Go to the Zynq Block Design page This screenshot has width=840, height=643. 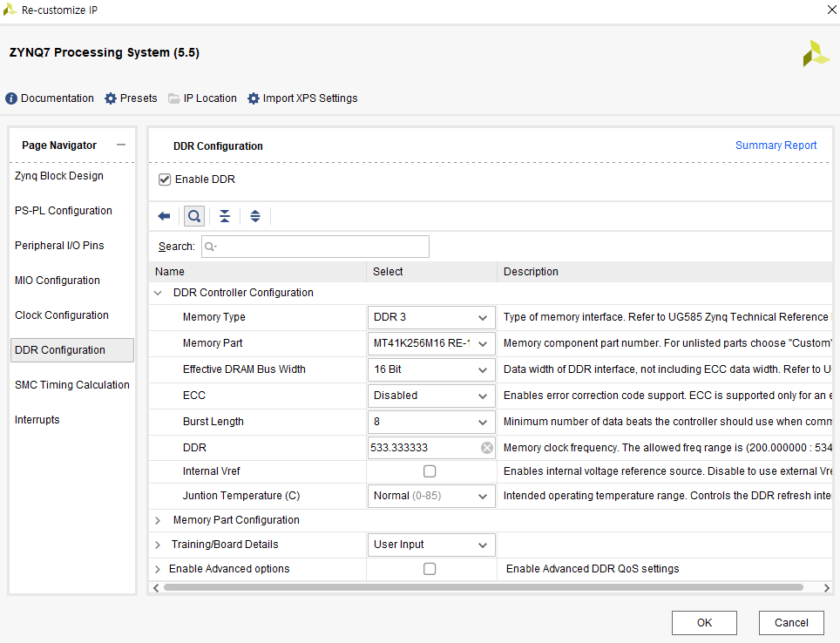coord(59,176)
